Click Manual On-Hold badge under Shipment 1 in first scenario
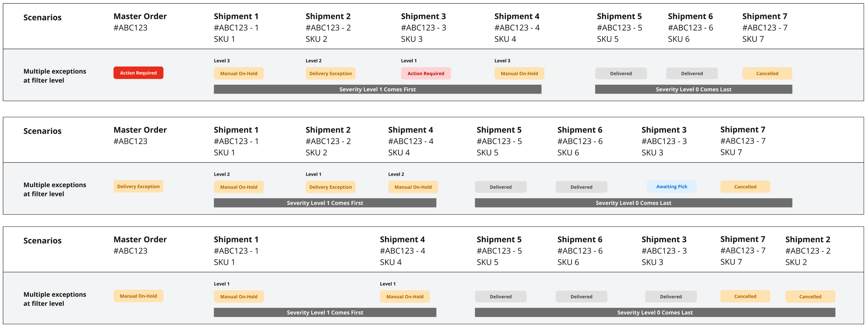The width and height of the screenshot is (868, 328). [x=239, y=73]
